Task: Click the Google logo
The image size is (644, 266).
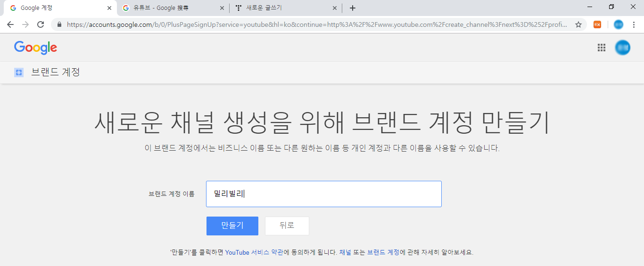Action: [35, 48]
